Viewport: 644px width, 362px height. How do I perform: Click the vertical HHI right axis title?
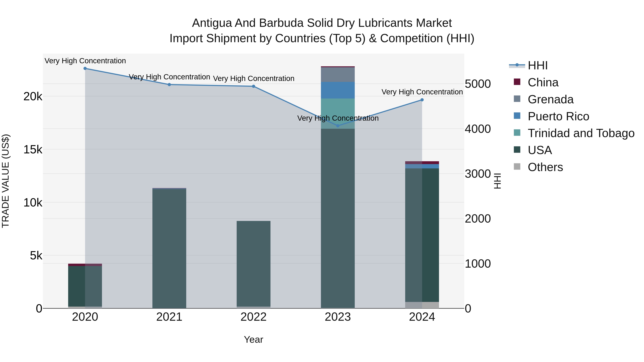pos(497,181)
